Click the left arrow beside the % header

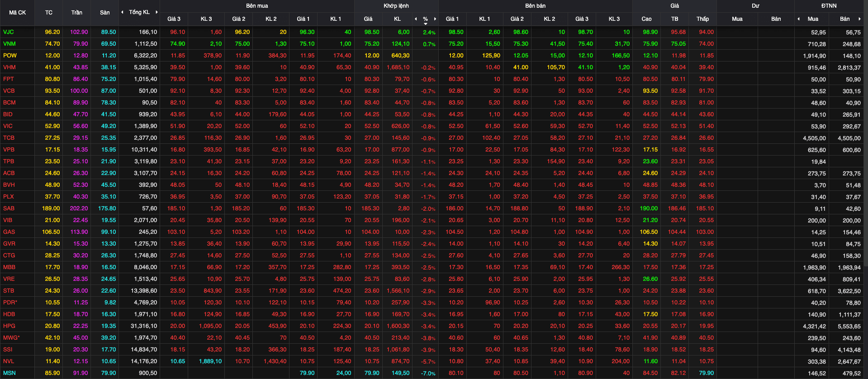416,19
